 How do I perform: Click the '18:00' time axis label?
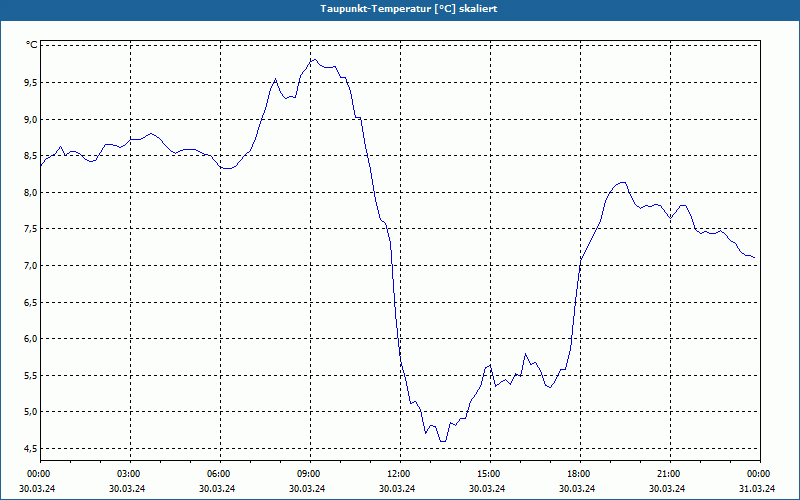pyautogui.click(x=580, y=474)
